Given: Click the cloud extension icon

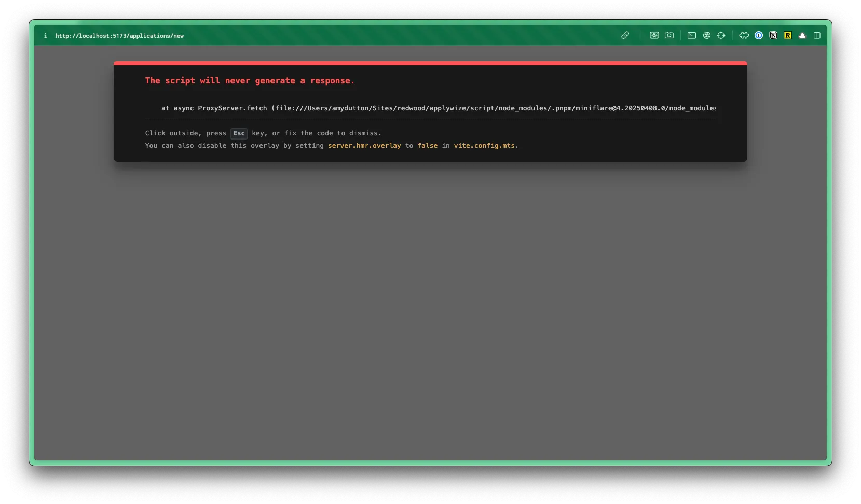Looking at the screenshot, I should tap(802, 35).
